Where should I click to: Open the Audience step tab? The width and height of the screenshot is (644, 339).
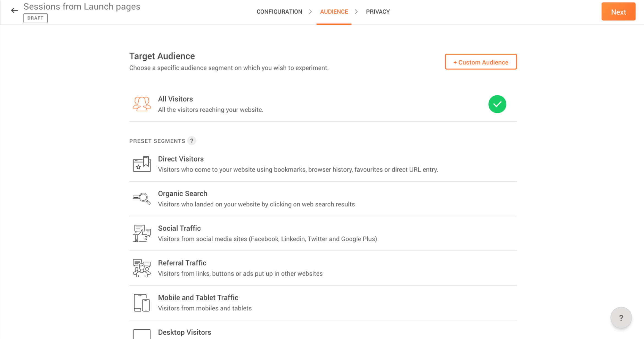point(334,12)
